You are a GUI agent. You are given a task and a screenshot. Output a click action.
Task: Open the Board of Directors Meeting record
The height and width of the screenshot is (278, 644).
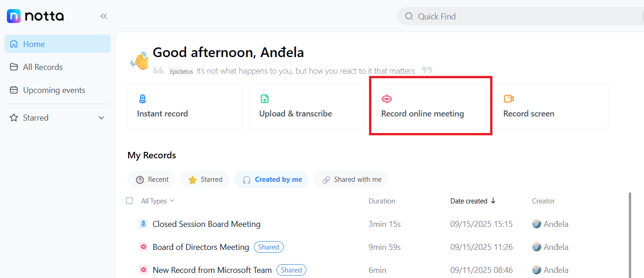(x=201, y=247)
